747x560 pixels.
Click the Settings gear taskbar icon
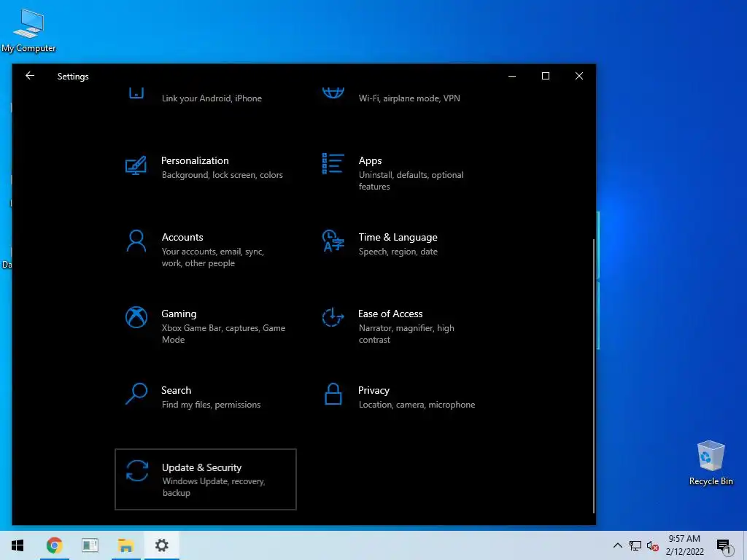162,545
